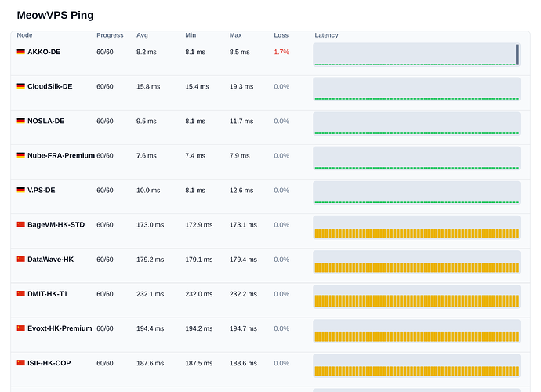
Task: Click the red 1.7% loss value
Action: (x=281, y=52)
